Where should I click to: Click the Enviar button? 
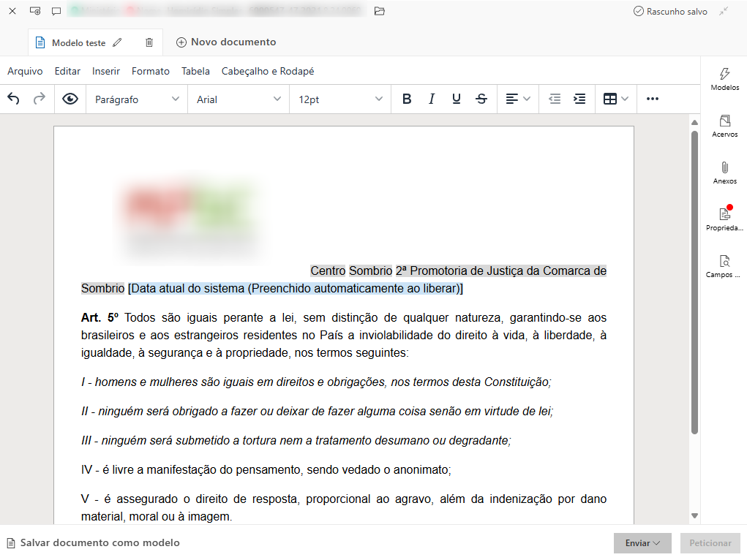642,543
